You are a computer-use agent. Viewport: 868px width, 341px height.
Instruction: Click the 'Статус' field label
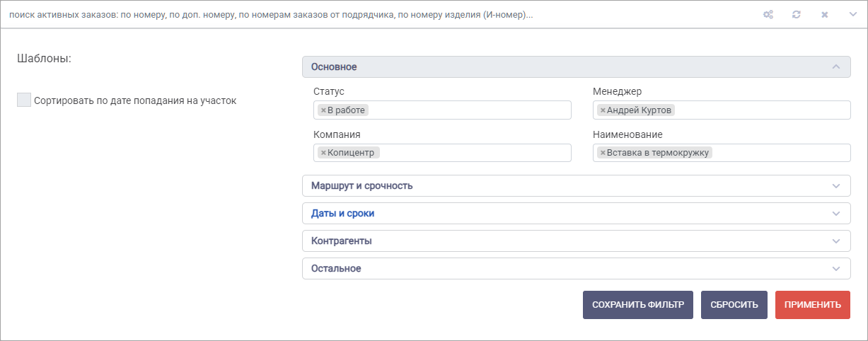point(329,91)
